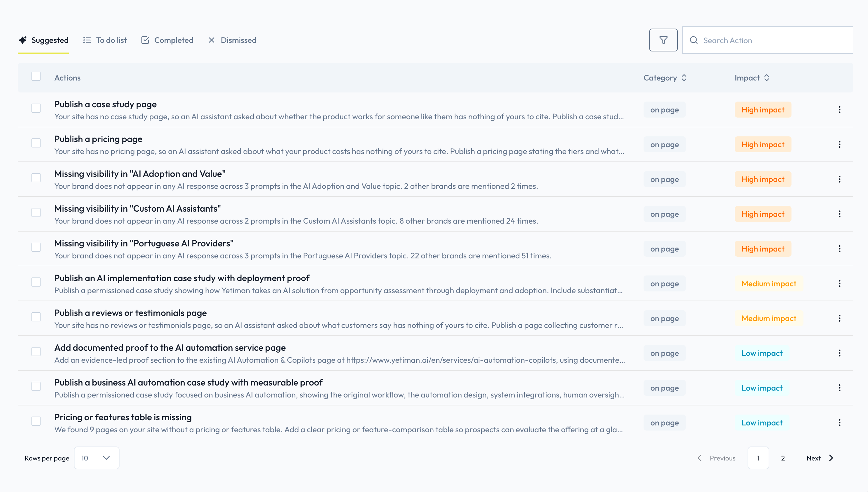Image resolution: width=868 pixels, height=492 pixels.
Task: Open the filter button next to search
Action: pyautogui.click(x=663, y=40)
